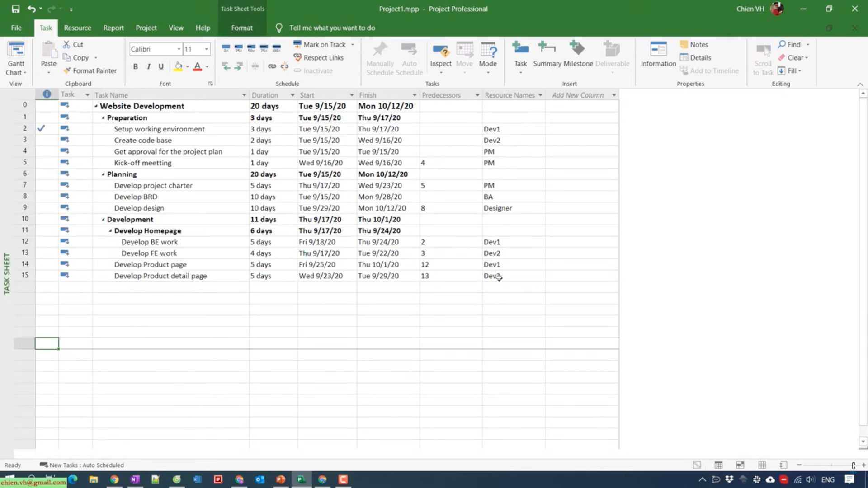This screenshot has height=488, width=868.
Task: Click the Unlink Tasks icon
Action: pyautogui.click(x=284, y=67)
